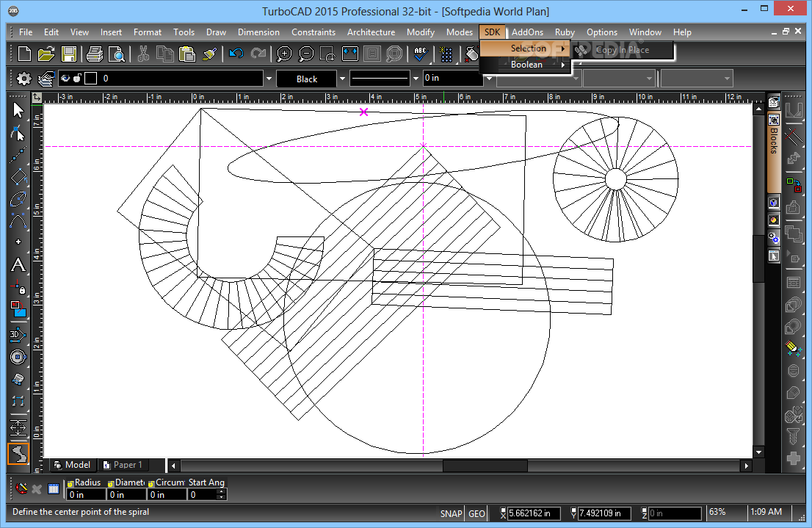
Task: Click the vertical scrollbar down arrow
Action: pos(758,452)
